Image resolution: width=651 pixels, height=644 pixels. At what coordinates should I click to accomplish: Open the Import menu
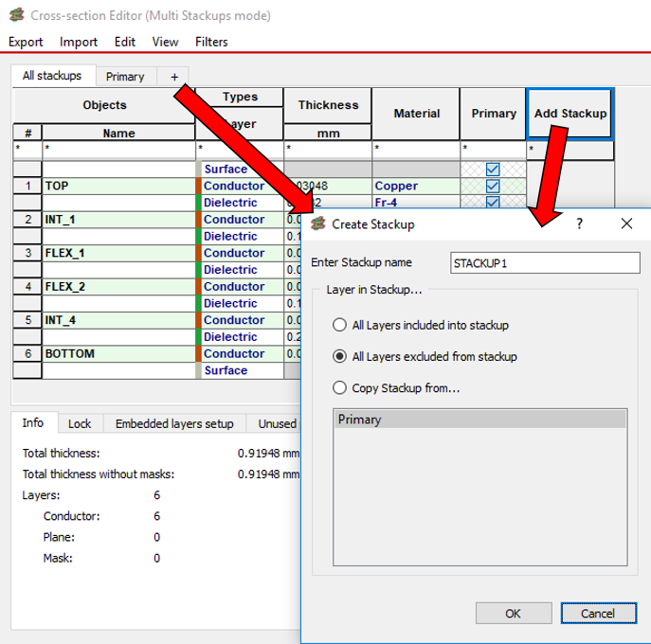(x=79, y=42)
